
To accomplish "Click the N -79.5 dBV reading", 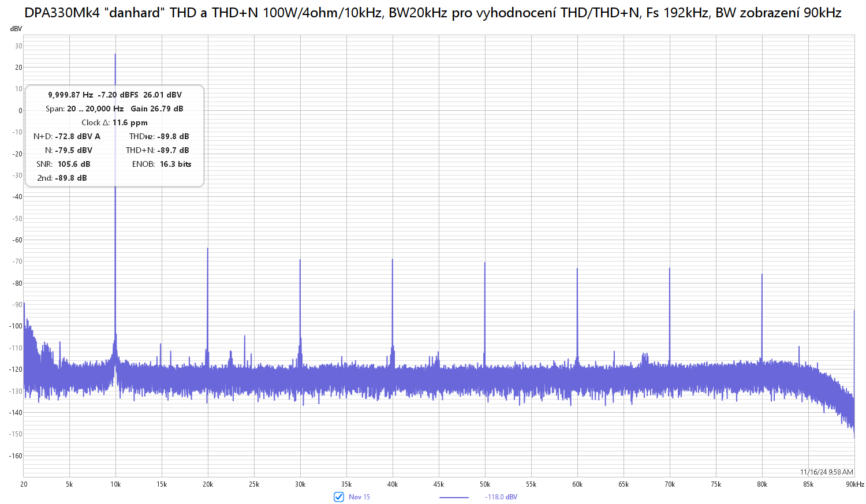I will click(x=69, y=150).
